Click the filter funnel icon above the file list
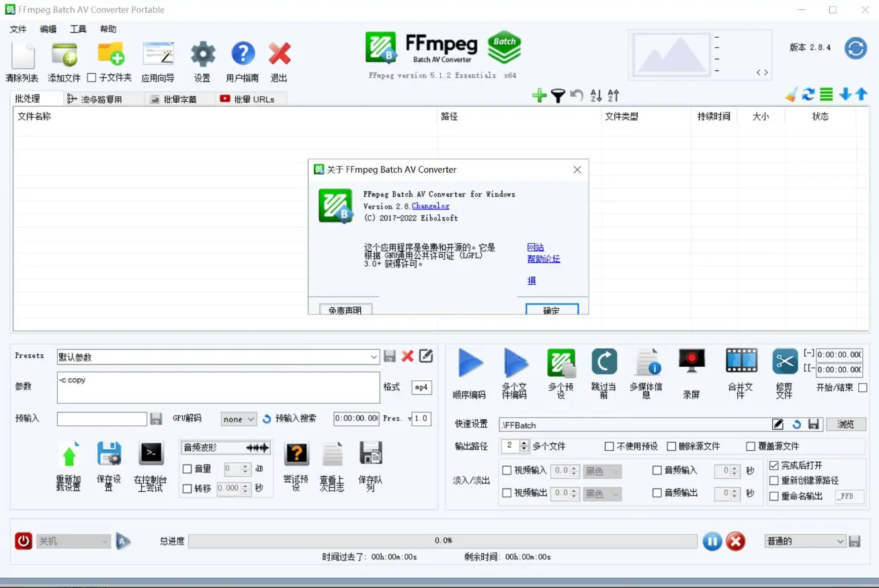 [558, 95]
